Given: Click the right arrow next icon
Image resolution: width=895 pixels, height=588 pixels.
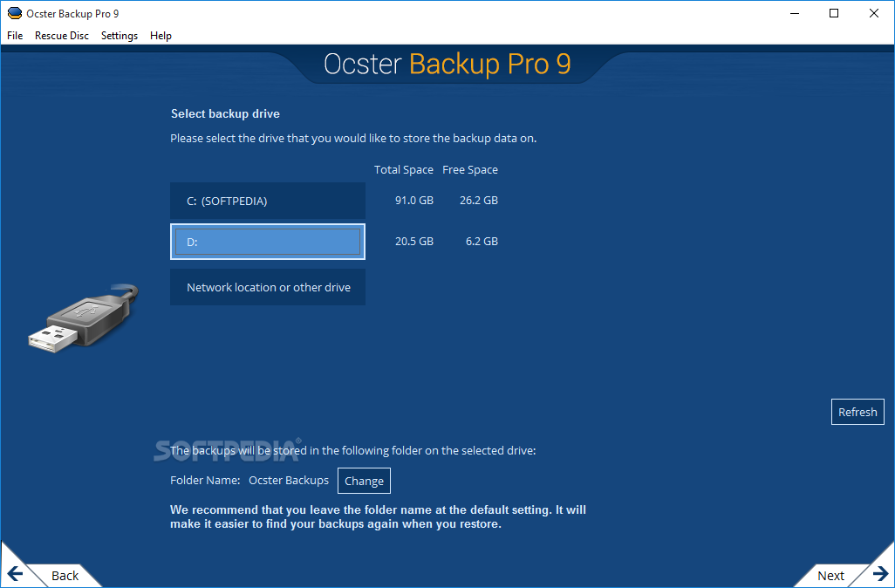Looking at the screenshot, I should click(x=880, y=573).
